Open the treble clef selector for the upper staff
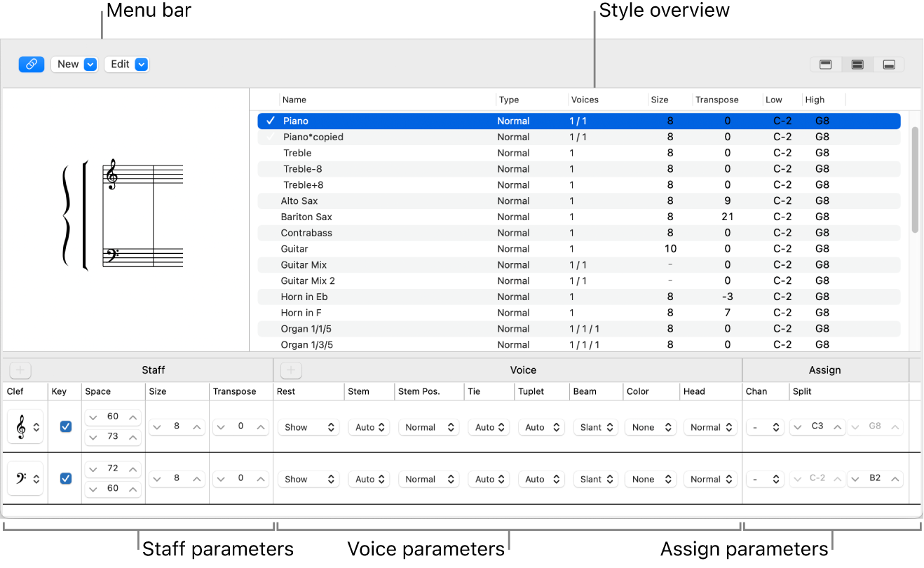Image resolution: width=924 pixels, height=568 pixels. [25, 426]
